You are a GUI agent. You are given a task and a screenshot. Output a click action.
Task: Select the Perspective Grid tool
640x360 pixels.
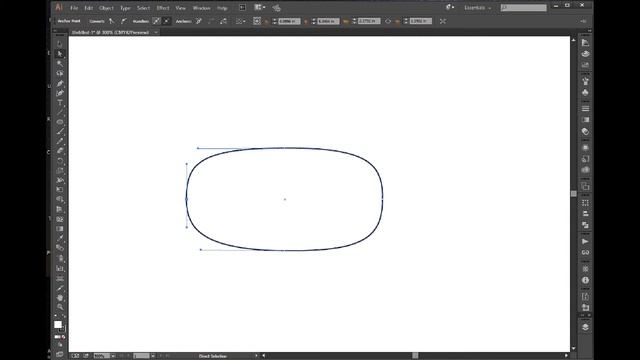60,209
